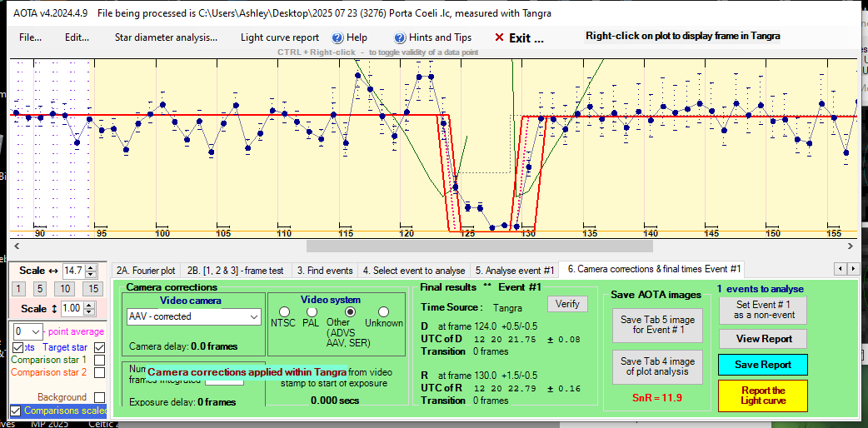Screen dimensions: 868x428
Task: Open the File menu
Action: (31, 37)
